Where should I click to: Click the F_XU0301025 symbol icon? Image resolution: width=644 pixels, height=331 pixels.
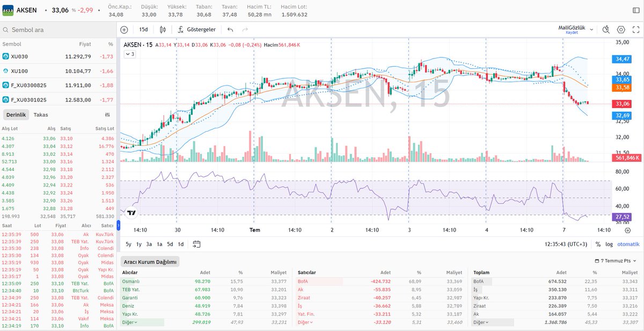click(x=5, y=99)
